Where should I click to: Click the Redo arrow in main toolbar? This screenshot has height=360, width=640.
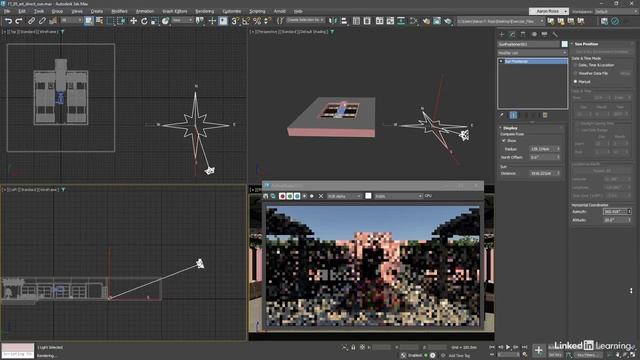point(19,21)
